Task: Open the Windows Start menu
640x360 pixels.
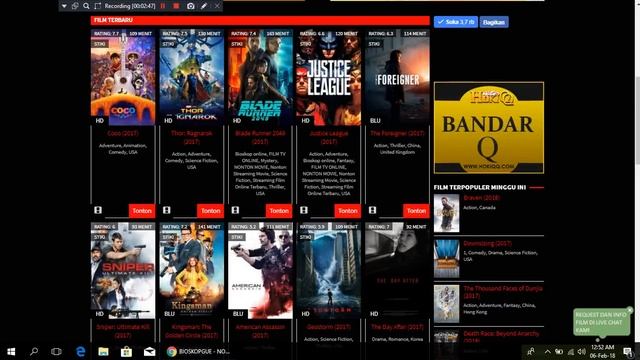Action: pyautogui.click(x=11, y=351)
